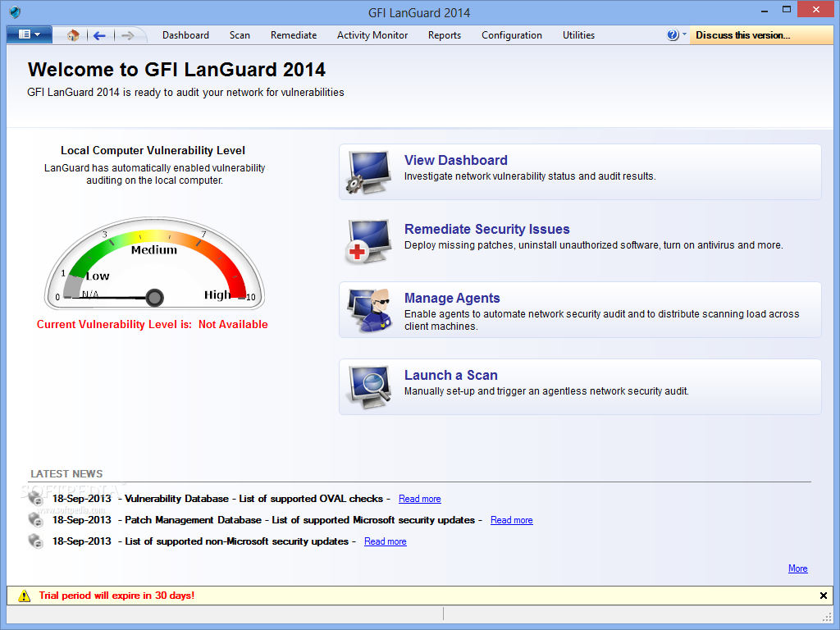
Task: Click the help question mark icon
Action: coord(673,34)
